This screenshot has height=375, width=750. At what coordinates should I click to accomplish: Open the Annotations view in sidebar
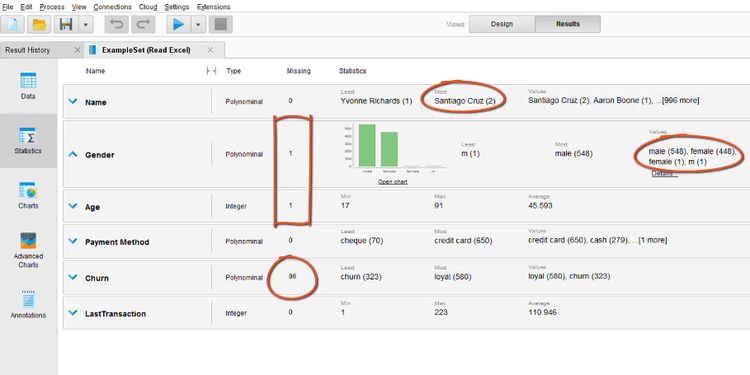click(28, 304)
